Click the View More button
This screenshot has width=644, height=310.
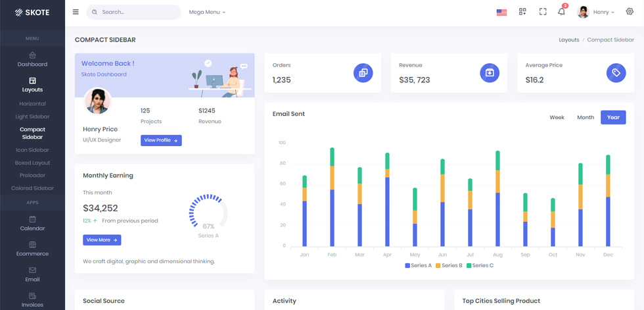coord(102,240)
